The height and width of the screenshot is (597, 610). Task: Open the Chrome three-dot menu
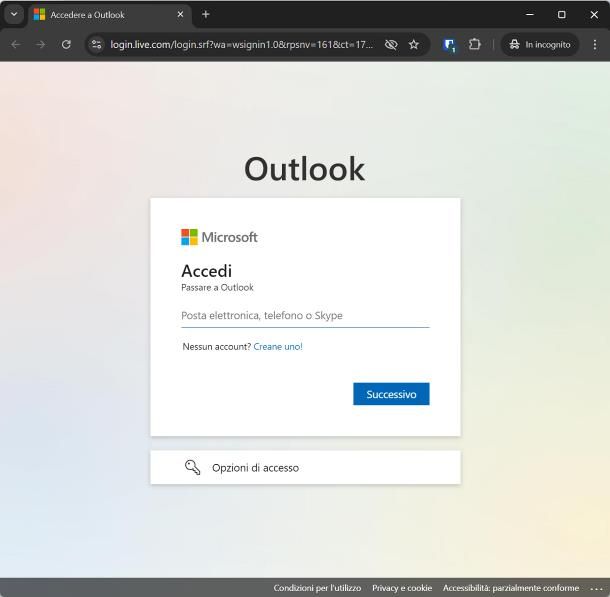pos(594,45)
